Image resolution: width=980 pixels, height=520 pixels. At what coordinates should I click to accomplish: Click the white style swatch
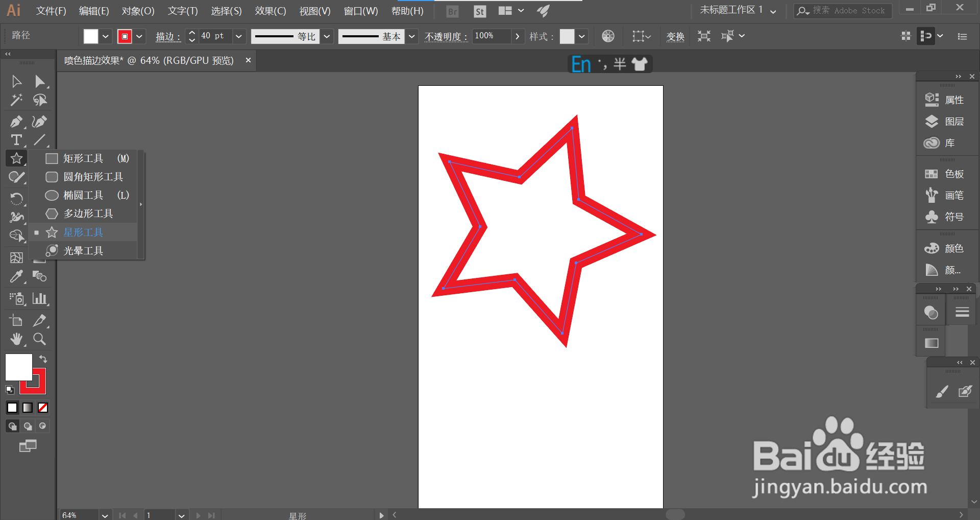point(567,37)
